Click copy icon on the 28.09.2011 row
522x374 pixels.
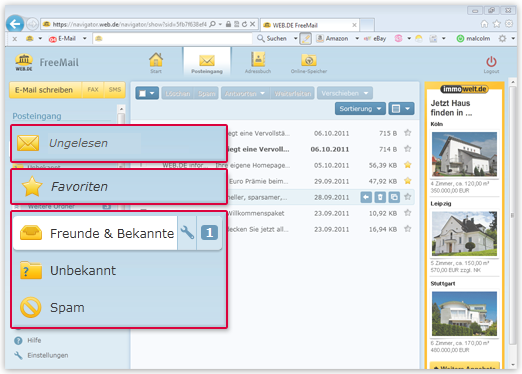394,197
